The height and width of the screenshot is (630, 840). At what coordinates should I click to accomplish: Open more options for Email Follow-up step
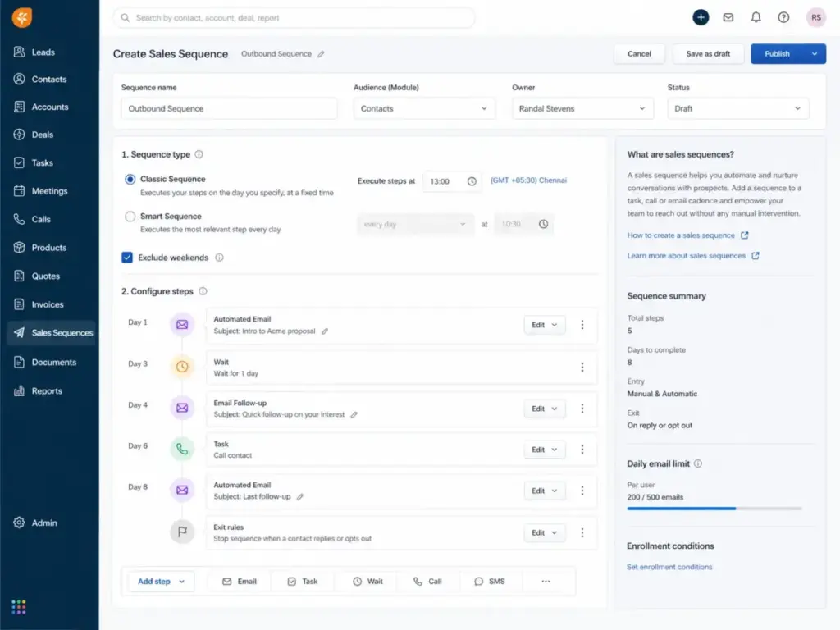coord(582,409)
